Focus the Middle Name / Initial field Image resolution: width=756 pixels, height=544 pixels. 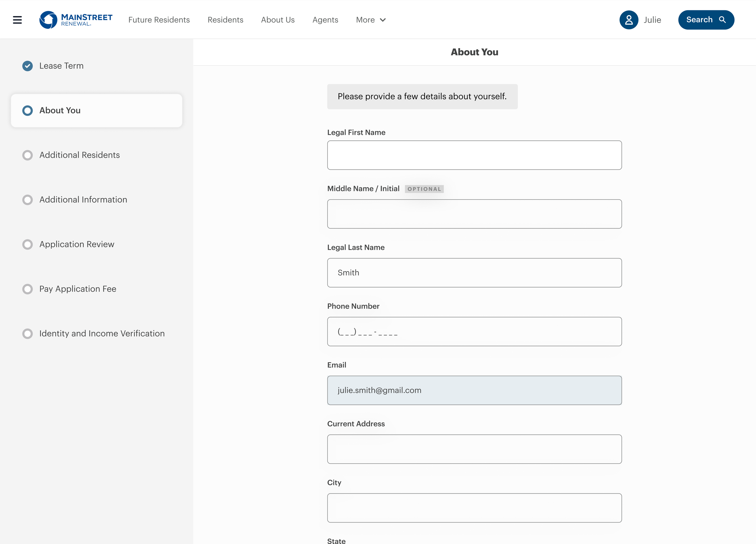coord(474,214)
